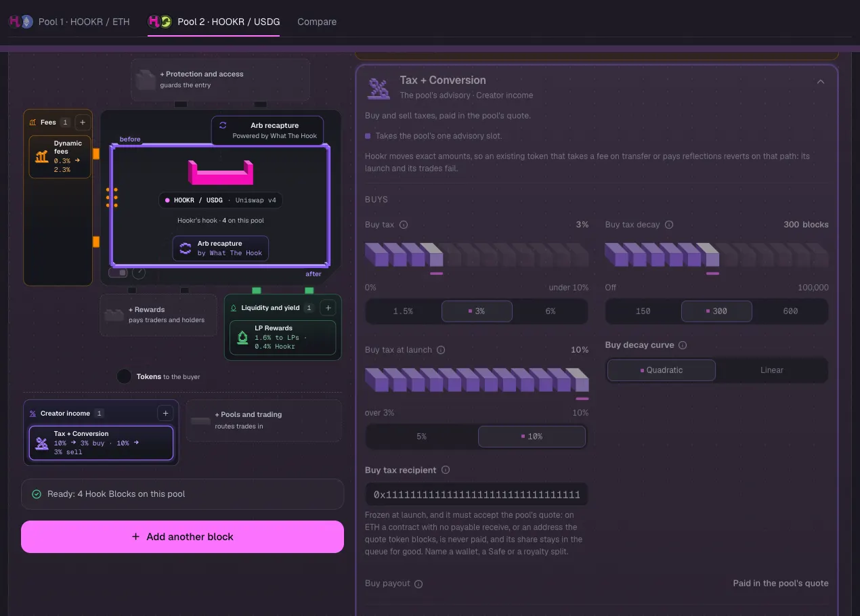Click the info icon next to Buy payout
The height and width of the screenshot is (616, 860).
pyautogui.click(x=418, y=584)
